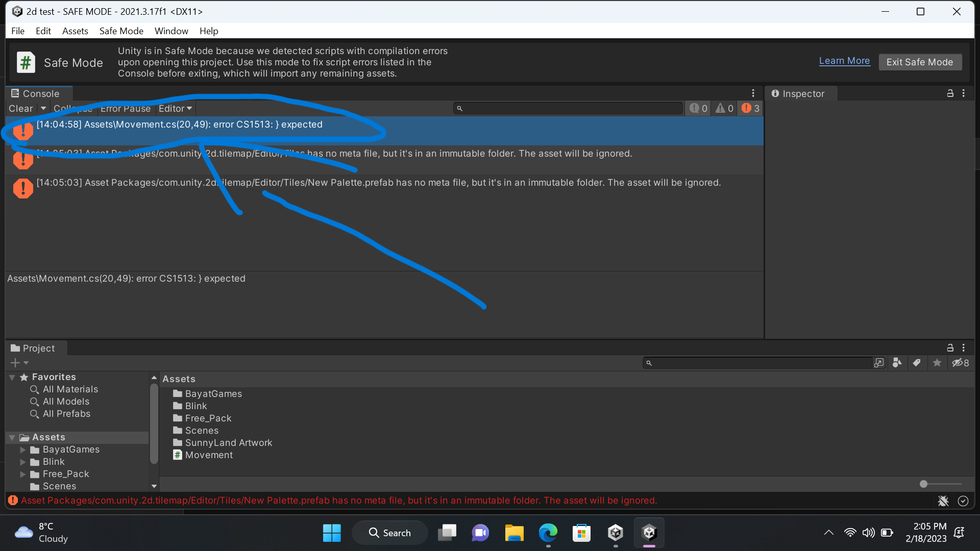Open the Unity Hub taskbar icon
The height and width of the screenshot is (551, 980).
615,533
